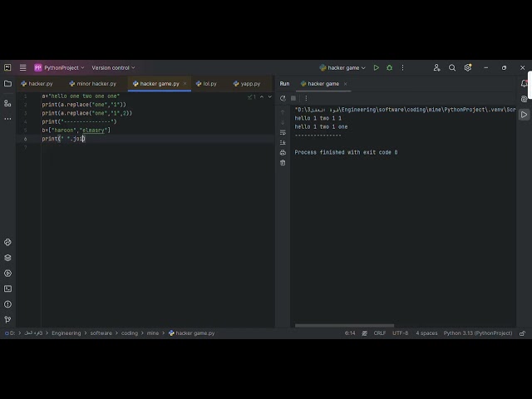Toggle soft-wrap in run console
The height and width of the screenshot is (399, 532).
283,132
